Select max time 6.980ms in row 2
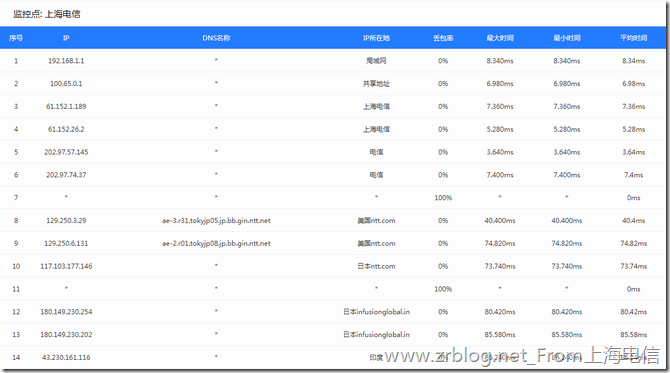Image resolution: width=670 pixels, height=373 pixels. tap(500, 84)
